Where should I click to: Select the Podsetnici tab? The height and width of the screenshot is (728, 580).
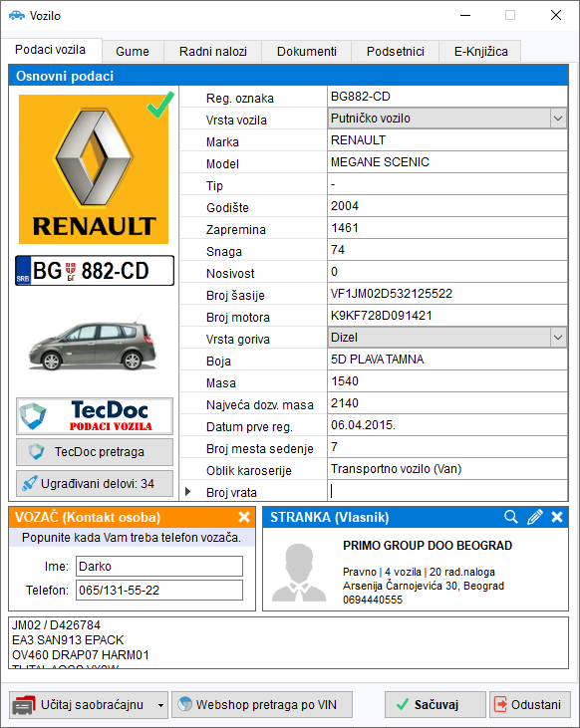click(x=395, y=51)
